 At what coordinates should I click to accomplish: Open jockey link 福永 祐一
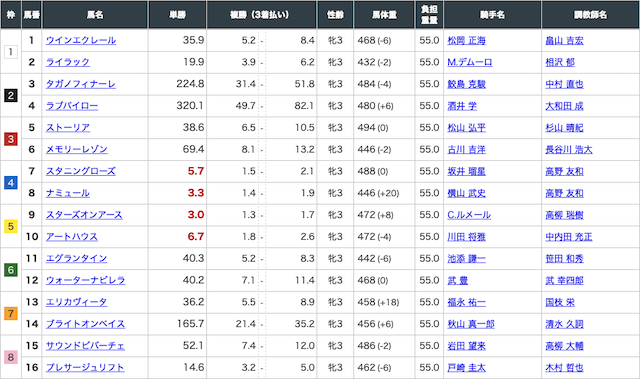[467, 302]
